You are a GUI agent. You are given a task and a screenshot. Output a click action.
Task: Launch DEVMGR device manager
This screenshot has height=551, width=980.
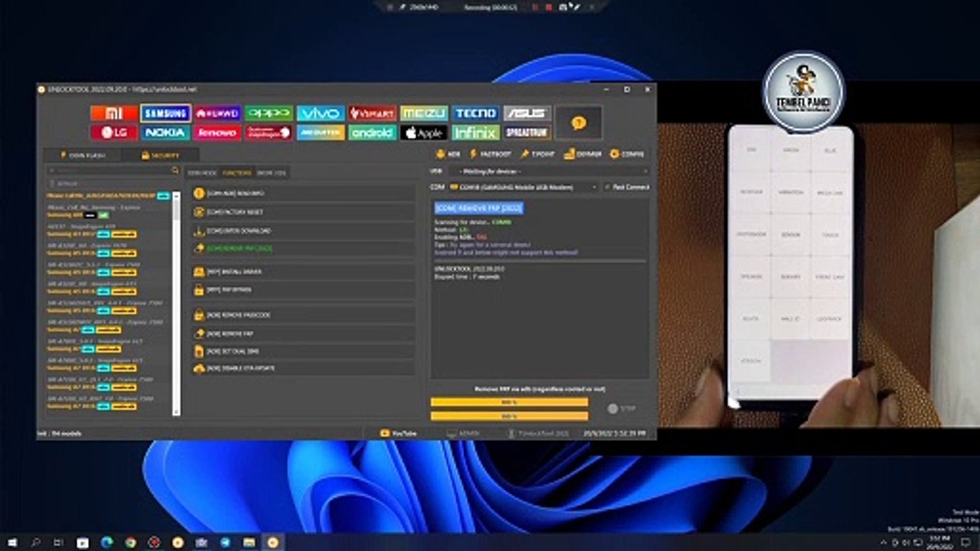pos(583,154)
